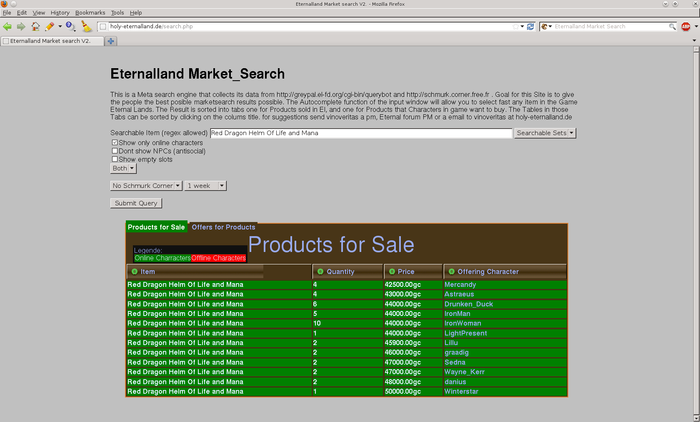Open seller link Mercandy

point(460,284)
